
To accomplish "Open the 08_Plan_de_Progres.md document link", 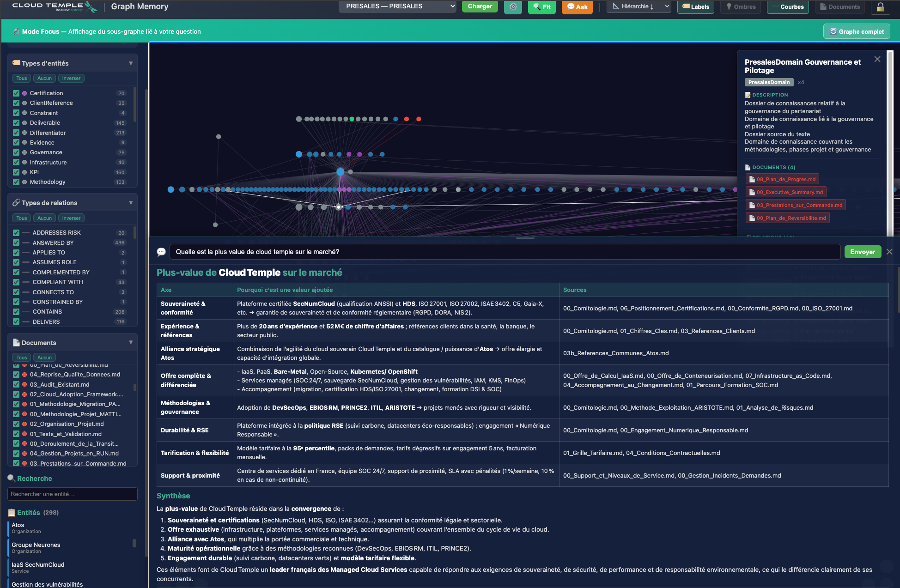I will point(782,179).
